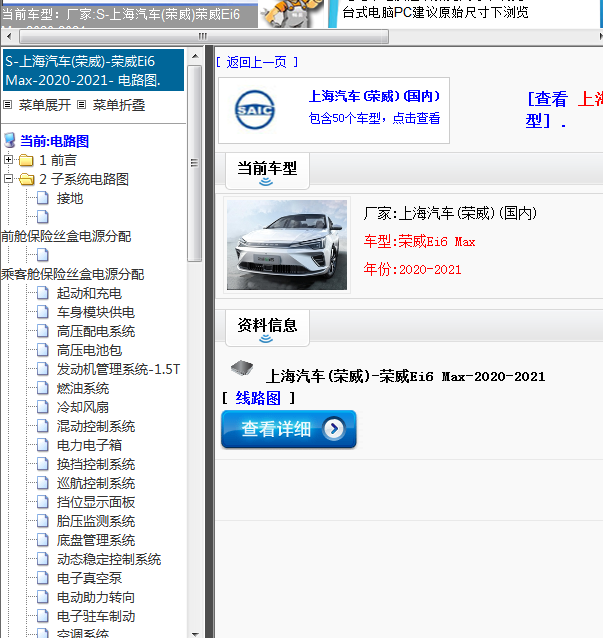Select 高压电池包 tree item text
The width and height of the screenshot is (603, 638).
90,350
